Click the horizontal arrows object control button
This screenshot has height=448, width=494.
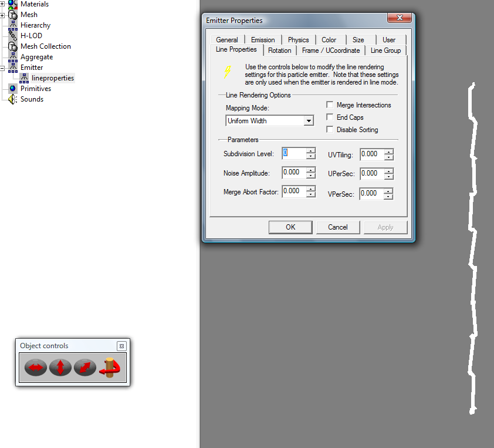pos(36,368)
